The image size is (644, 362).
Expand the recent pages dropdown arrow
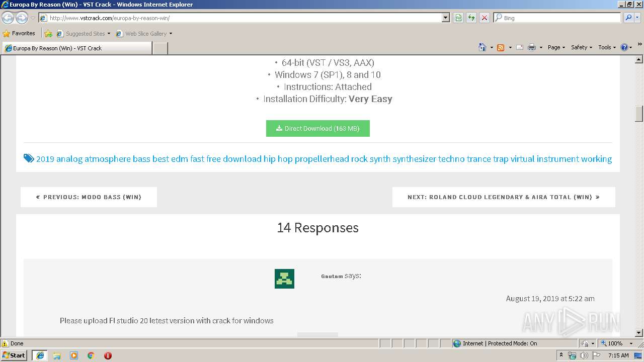(33, 18)
